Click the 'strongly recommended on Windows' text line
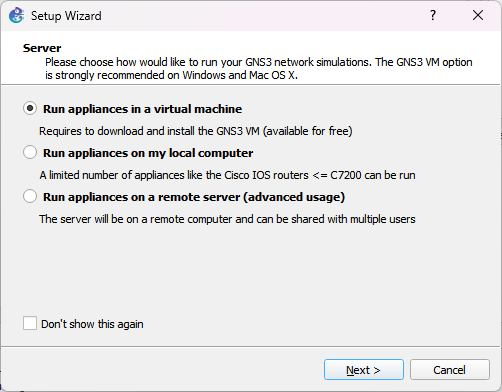502x392 pixels. pyautogui.click(x=171, y=75)
